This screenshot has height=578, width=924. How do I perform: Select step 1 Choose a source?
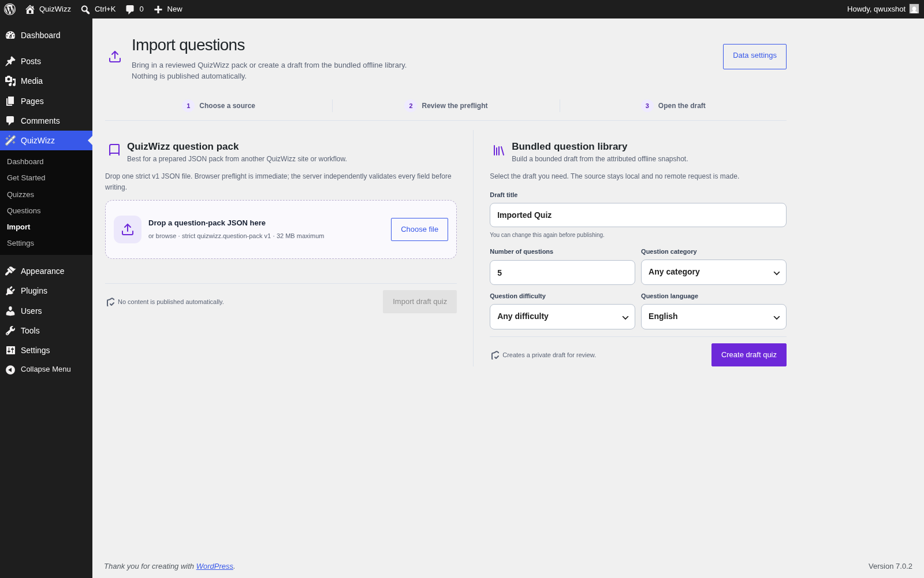pos(219,106)
